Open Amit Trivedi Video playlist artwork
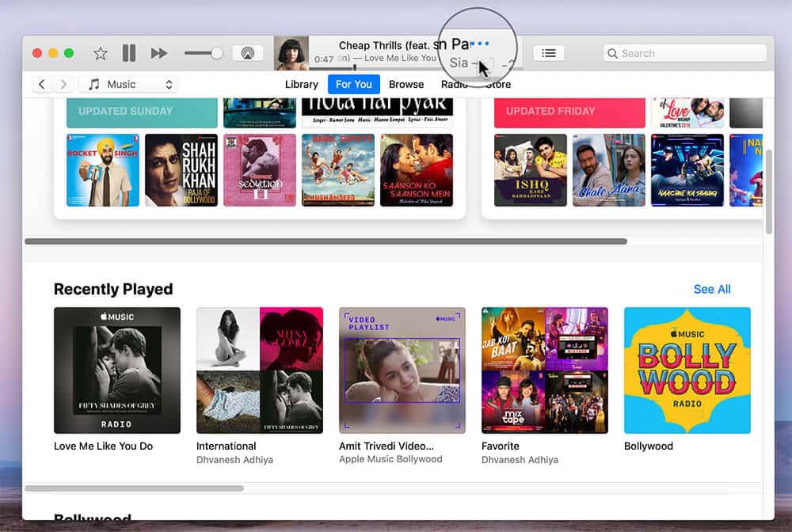Screen dimensions: 792x532 402,370
